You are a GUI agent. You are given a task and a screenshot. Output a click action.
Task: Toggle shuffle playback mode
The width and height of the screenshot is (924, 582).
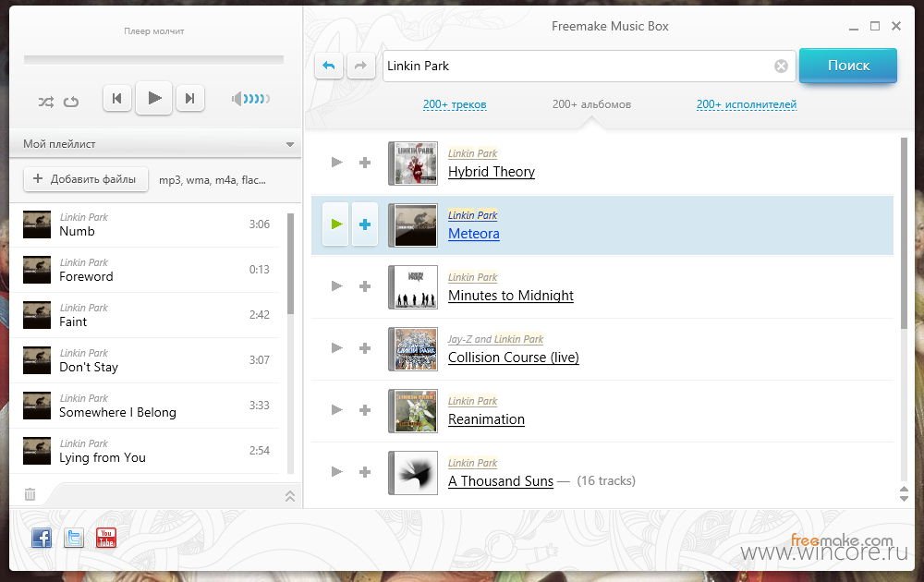(x=46, y=102)
